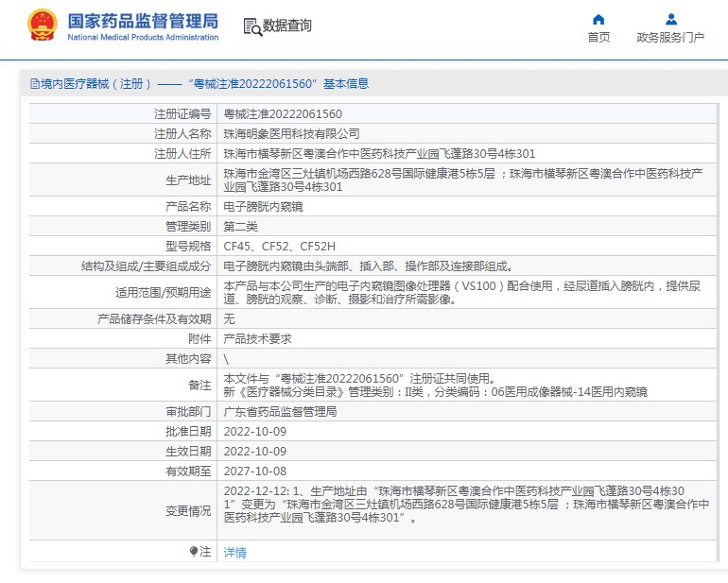The height and width of the screenshot is (583, 728).
Task: Click the 注册人住所 address value
Action: pyautogui.click(x=379, y=154)
